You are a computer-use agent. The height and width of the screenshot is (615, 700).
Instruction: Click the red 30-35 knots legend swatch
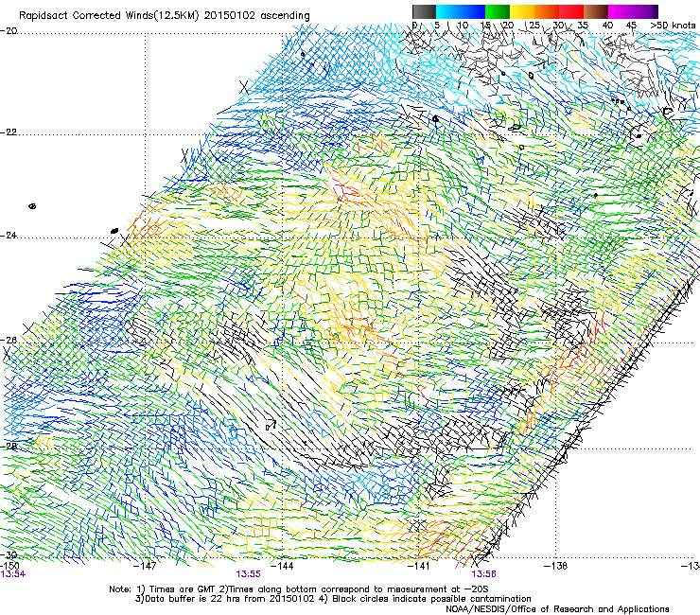tap(571, 11)
